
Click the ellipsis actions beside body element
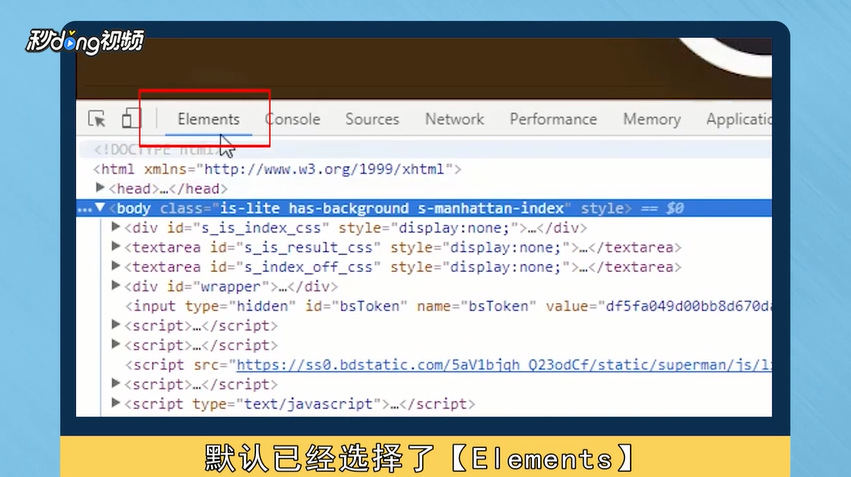point(84,208)
